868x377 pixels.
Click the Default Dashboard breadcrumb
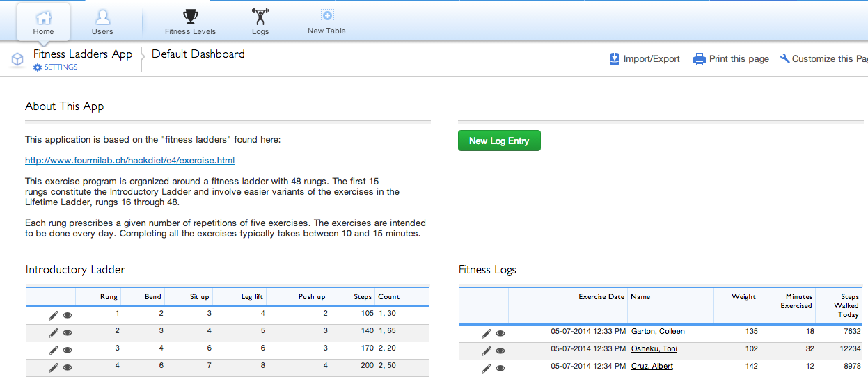198,54
